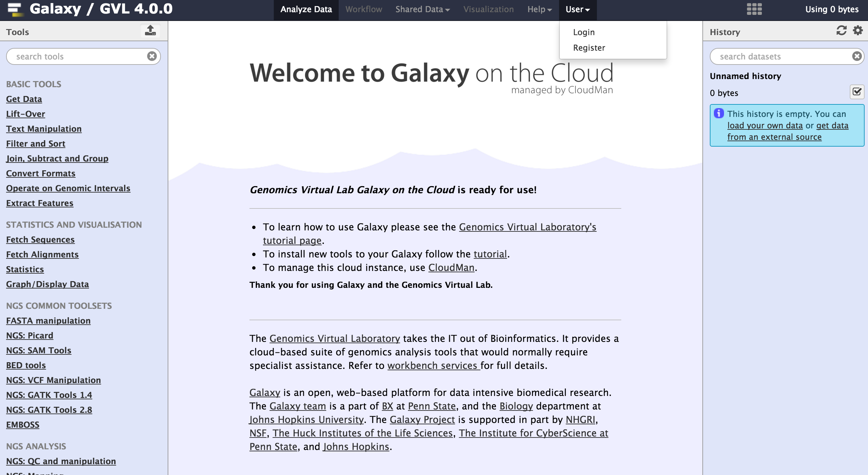Open FASTA manipulation section
This screenshot has width=868, height=475.
click(48, 321)
